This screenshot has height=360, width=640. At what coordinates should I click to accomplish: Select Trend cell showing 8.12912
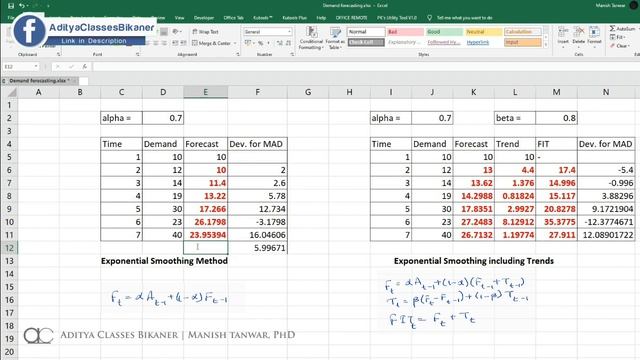click(x=515, y=222)
